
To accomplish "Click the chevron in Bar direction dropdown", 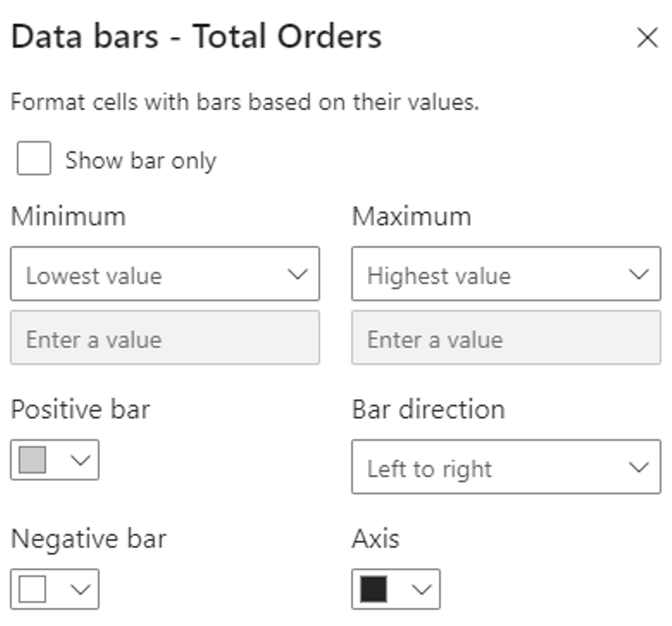I will point(639,467).
